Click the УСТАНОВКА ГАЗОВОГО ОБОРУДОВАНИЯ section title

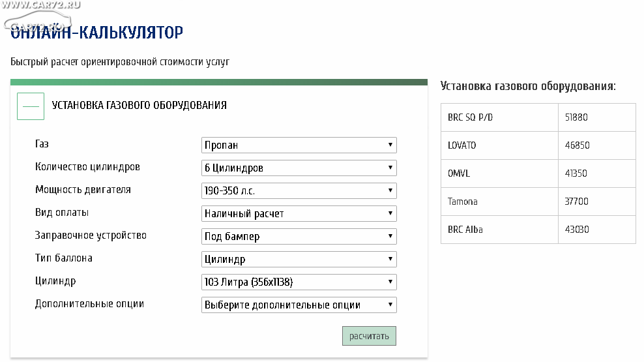point(139,105)
